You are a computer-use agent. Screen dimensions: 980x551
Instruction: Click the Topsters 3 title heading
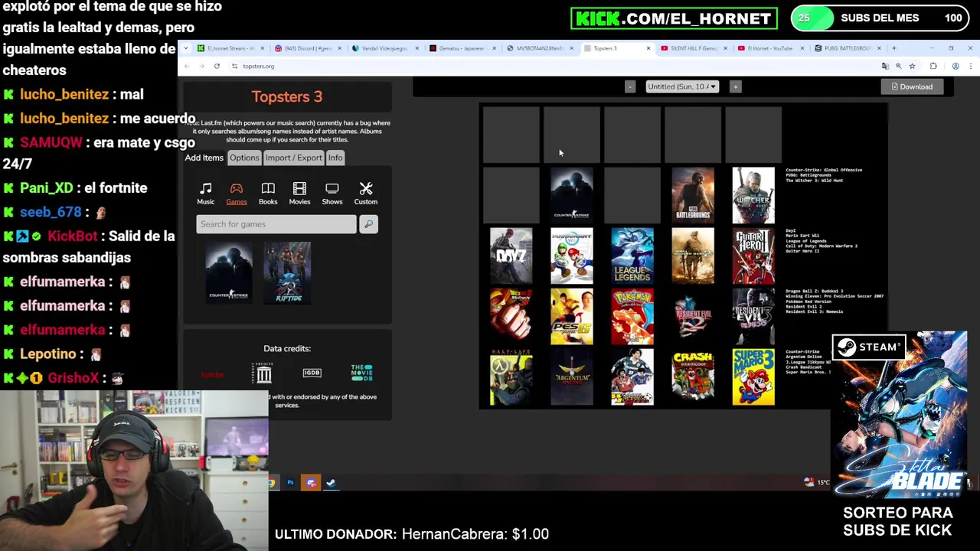(287, 96)
